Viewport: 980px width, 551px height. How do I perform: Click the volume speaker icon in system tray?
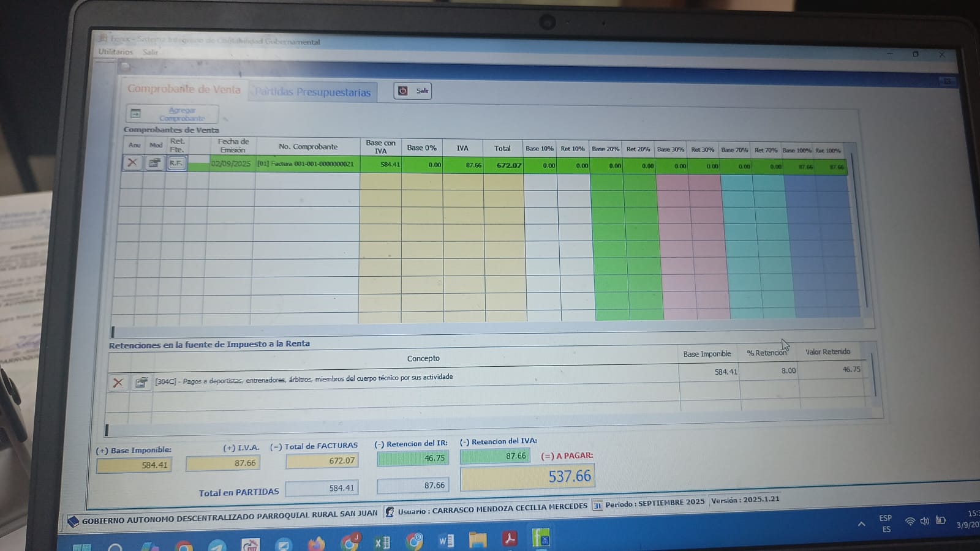click(925, 521)
